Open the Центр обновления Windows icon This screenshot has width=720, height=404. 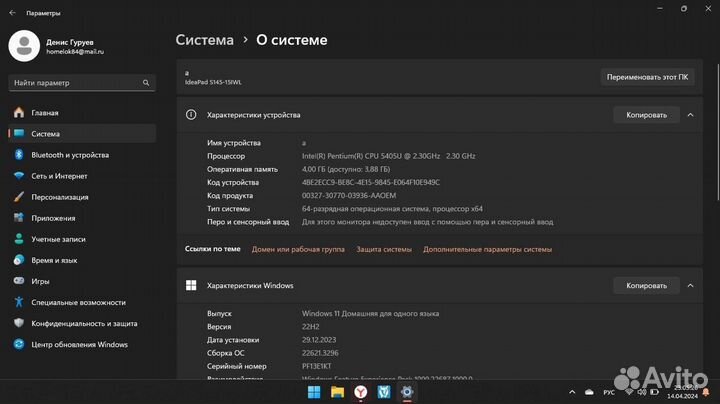[19, 344]
